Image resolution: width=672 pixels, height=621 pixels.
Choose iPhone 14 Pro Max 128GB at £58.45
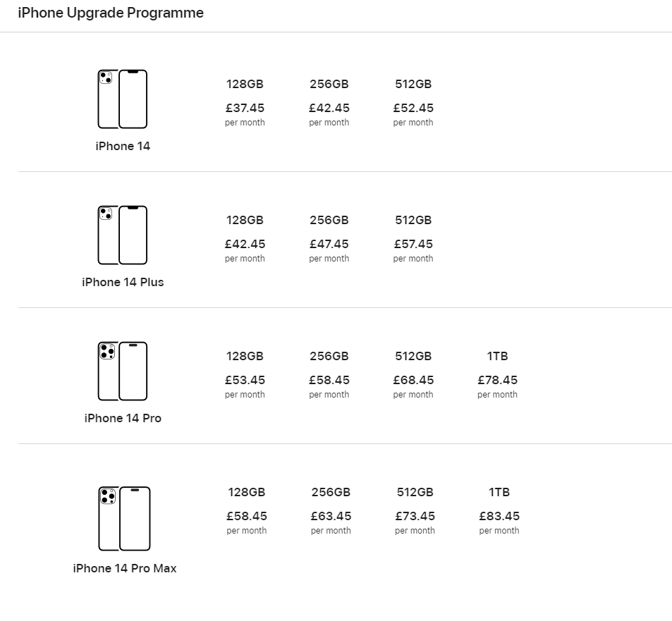246,511
